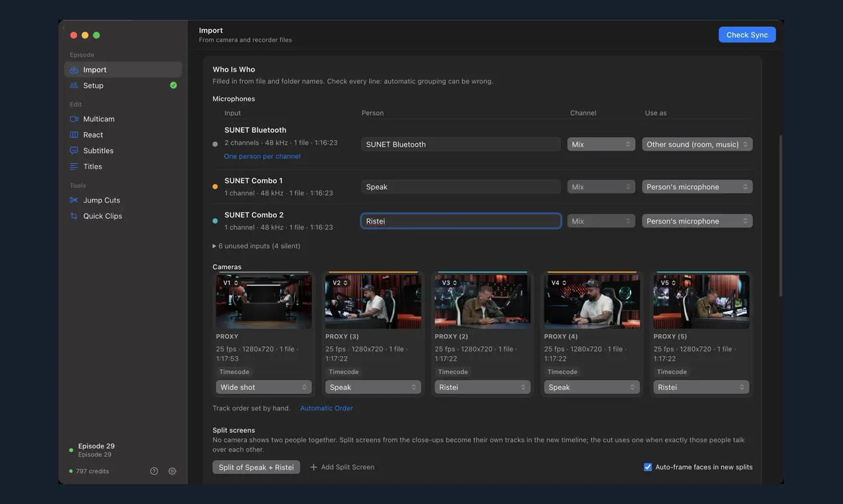The width and height of the screenshot is (843, 504).
Task: Focus the Person field containing Ristei
Action: (461, 221)
